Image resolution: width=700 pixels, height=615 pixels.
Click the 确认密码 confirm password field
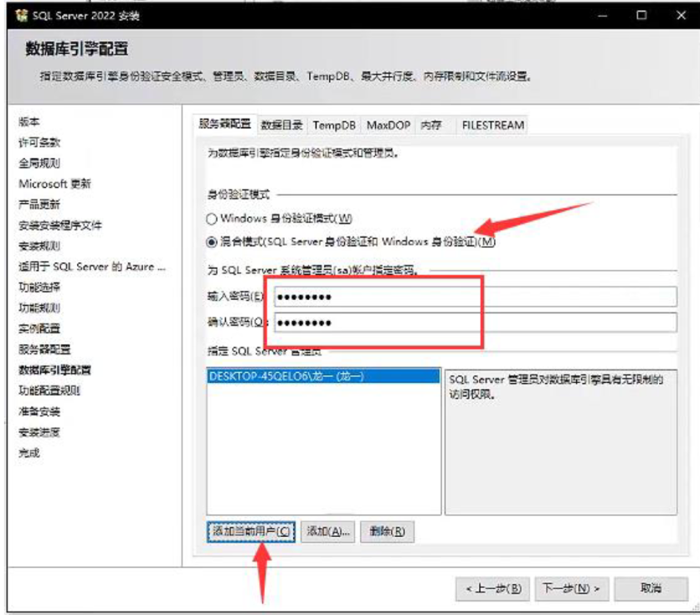[474, 323]
